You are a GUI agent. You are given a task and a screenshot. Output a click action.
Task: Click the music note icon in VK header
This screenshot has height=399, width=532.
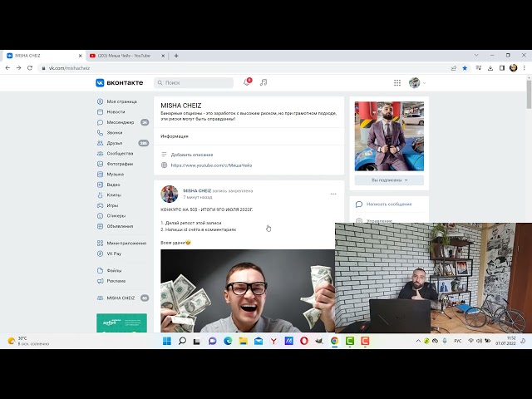pos(264,82)
